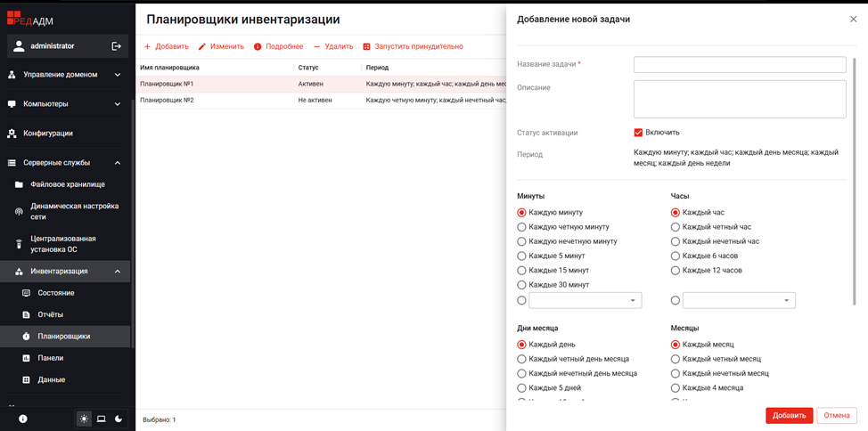This screenshot has width=868, height=431.
Task: Switch to the dark theme moon icon
Action: [x=119, y=419]
